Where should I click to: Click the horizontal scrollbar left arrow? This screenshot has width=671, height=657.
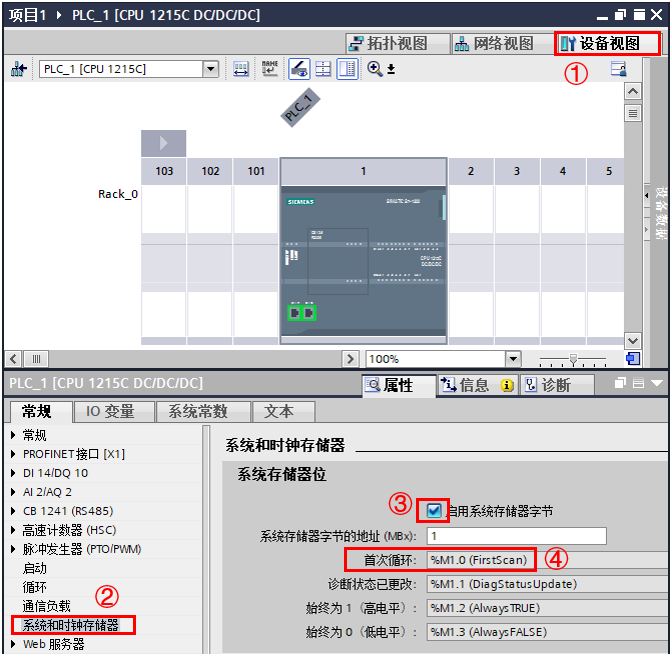click(13, 359)
